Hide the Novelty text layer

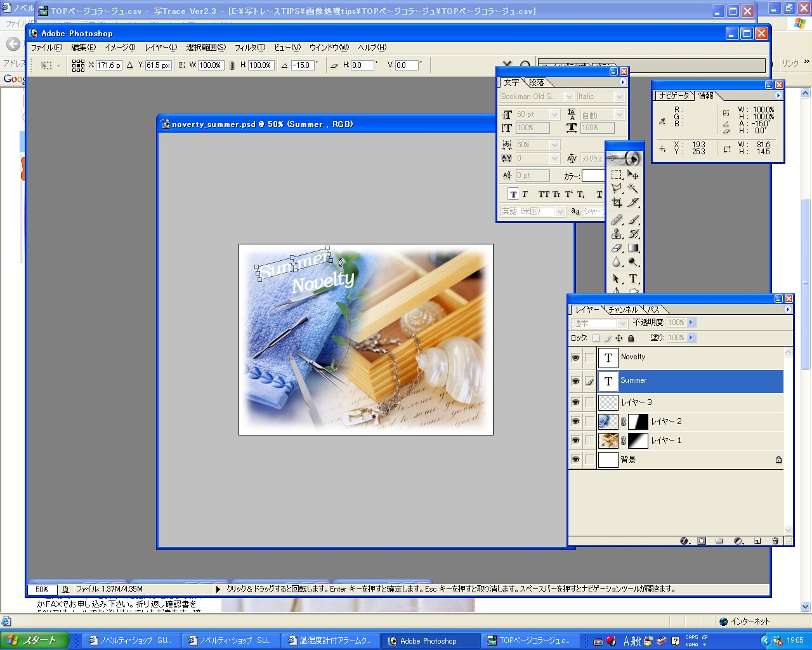575,358
